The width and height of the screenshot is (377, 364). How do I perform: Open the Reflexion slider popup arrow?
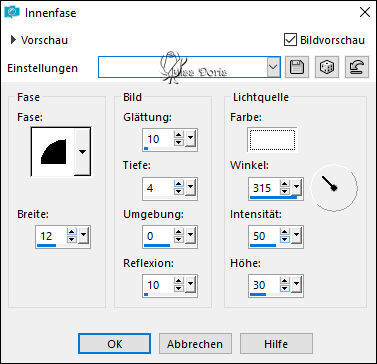pyautogui.click(x=190, y=284)
